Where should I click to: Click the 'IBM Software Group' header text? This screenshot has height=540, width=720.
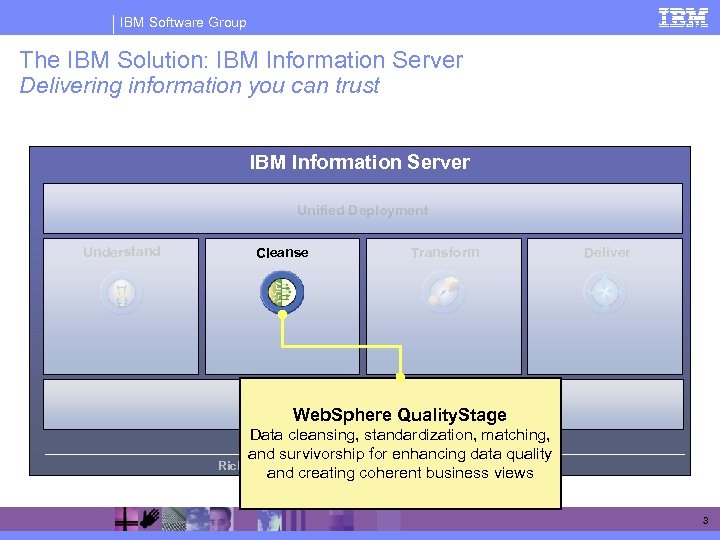[x=183, y=22]
